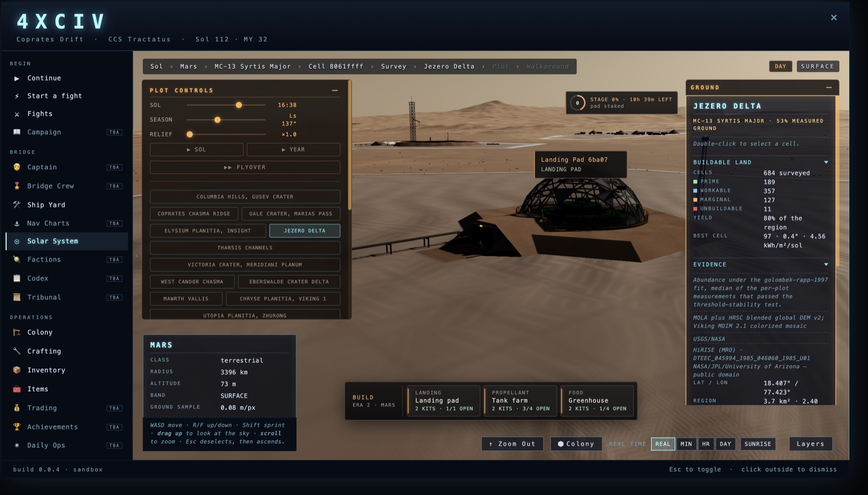Click the Campaign book icon
The image size is (868, 495).
17,132
